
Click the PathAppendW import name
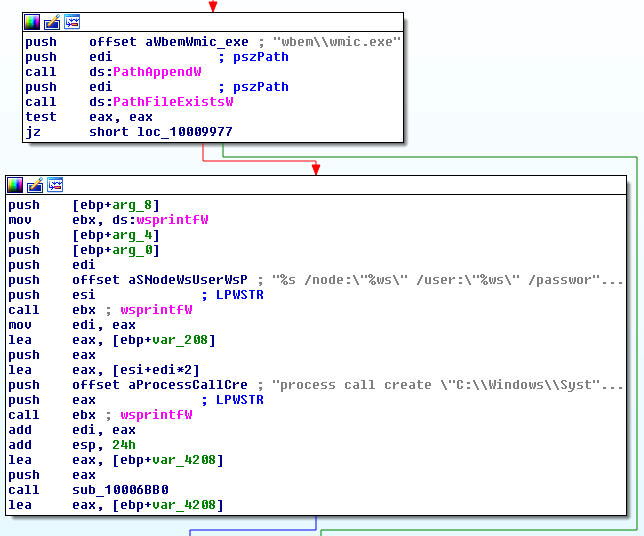pos(157,72)
